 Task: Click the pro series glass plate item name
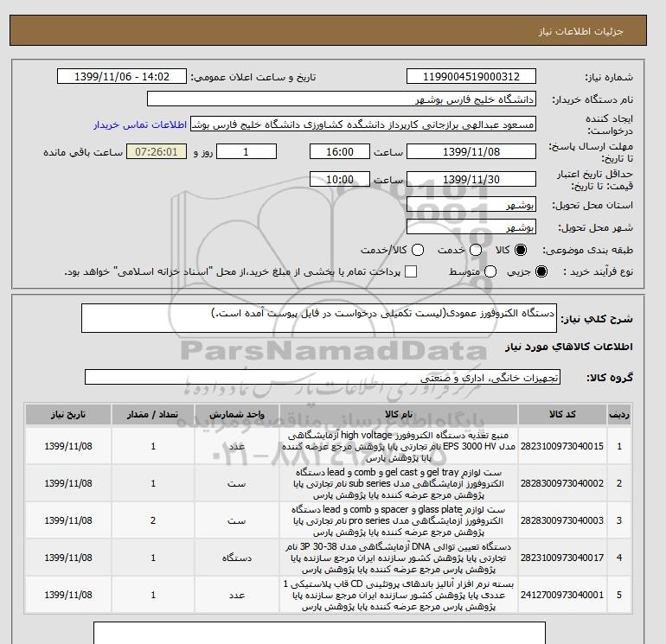tap(399, 520)
